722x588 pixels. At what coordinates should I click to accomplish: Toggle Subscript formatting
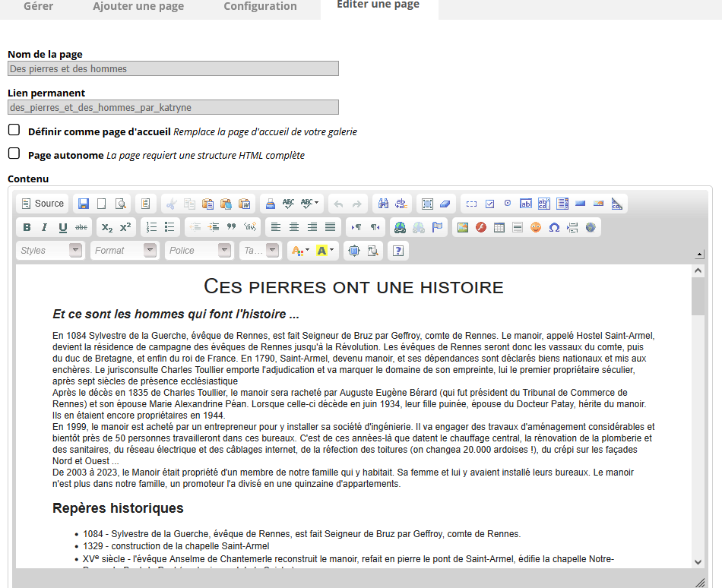tap(107, 227)
